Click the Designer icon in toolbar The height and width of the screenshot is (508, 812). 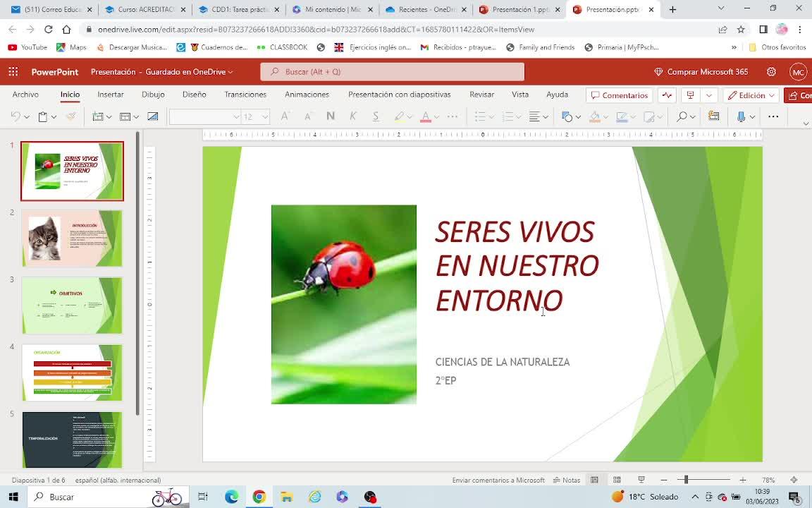pos(713,116)
